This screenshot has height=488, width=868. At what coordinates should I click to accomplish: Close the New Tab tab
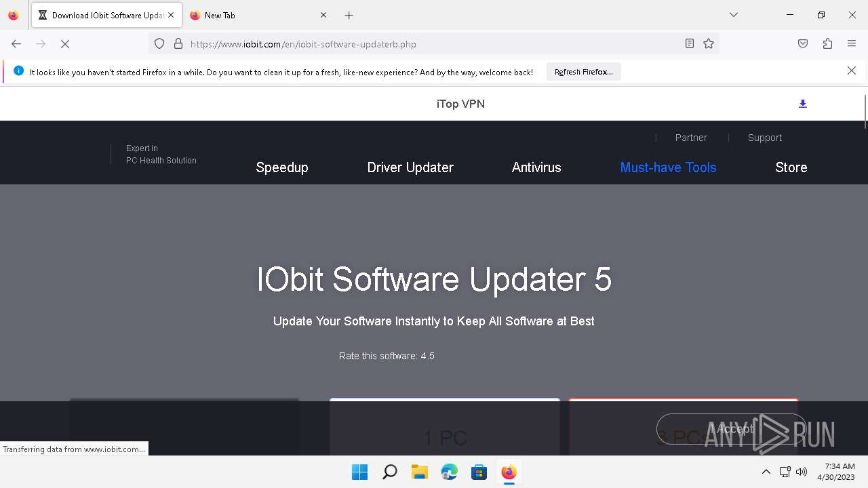tap(323, 15)
